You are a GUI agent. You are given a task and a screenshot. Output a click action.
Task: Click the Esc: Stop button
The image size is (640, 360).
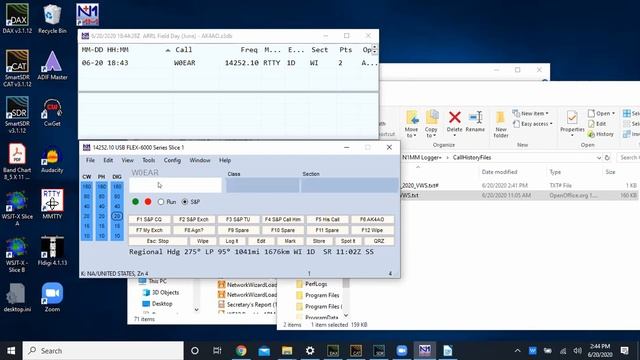point(158,241)
